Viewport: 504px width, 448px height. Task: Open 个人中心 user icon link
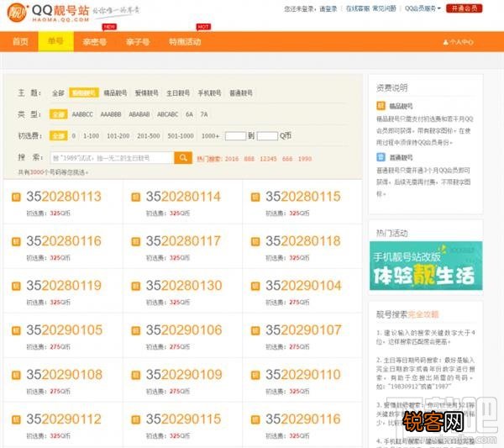click(x=458, y=42)
